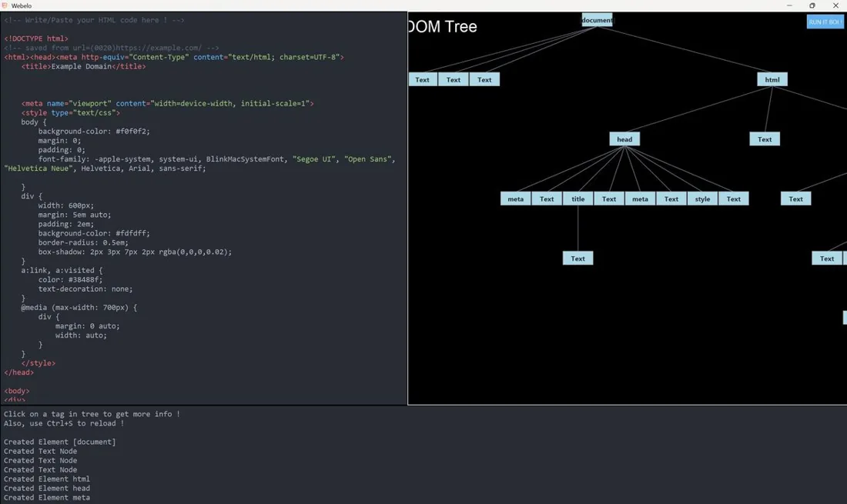
Task: Click the a:link, a:visited selector line
Action: point(62,270)
